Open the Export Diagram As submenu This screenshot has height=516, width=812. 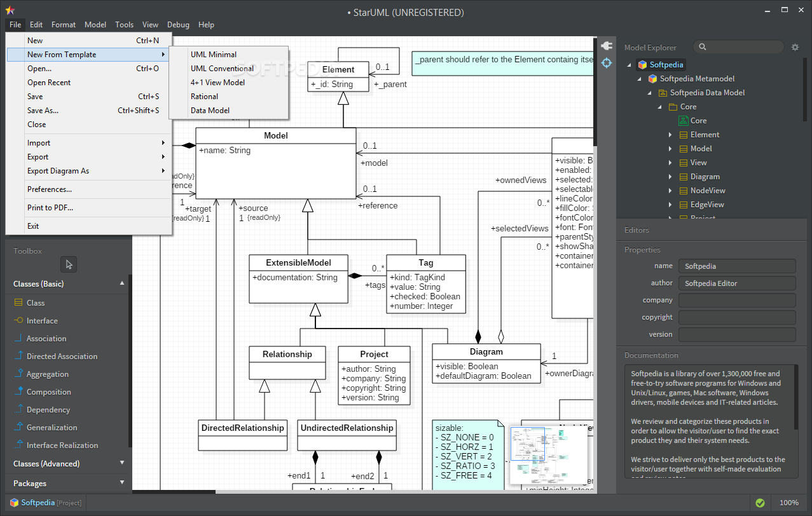[x=89, y=171]
